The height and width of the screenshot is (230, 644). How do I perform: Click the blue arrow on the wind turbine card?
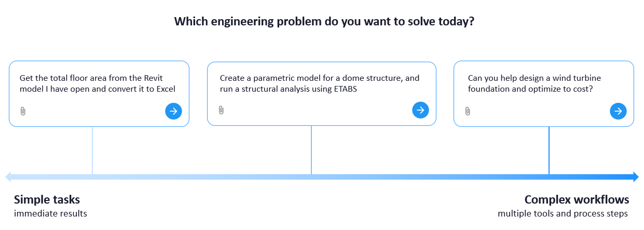tap(618, 111)
